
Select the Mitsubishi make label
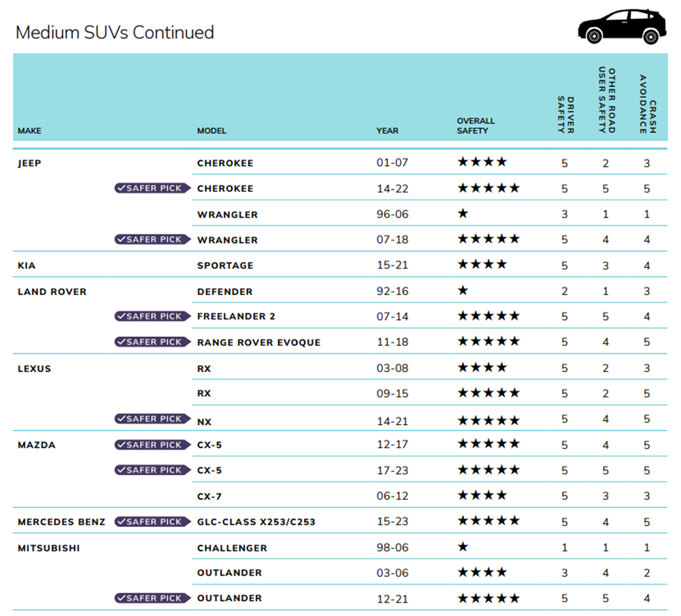pos(49,548)
